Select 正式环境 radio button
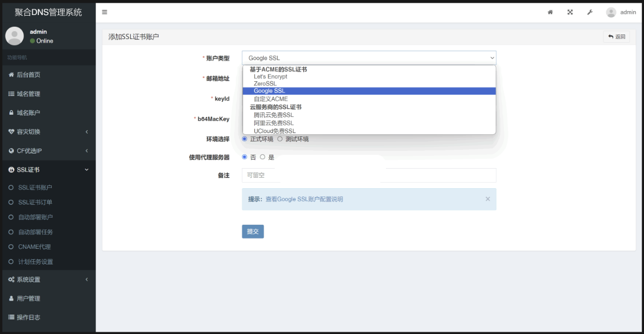Viewport: 644px width, 334px height. [x=245, y=139]
